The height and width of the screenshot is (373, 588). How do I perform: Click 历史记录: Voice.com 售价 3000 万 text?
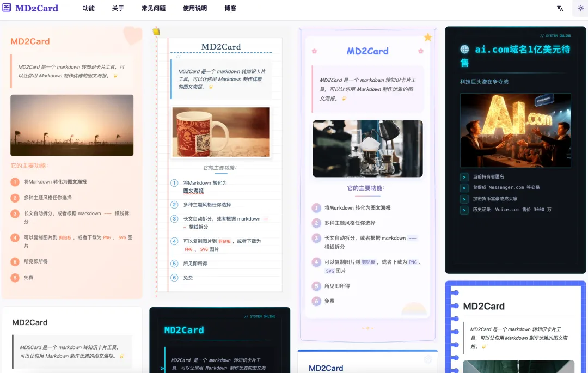[x=512, y=210]
